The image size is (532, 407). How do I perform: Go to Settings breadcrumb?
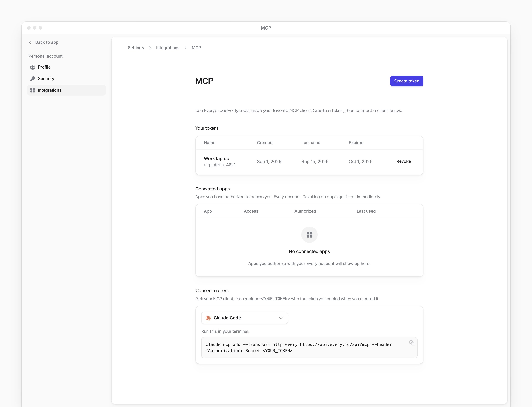(x=136, y=48)
